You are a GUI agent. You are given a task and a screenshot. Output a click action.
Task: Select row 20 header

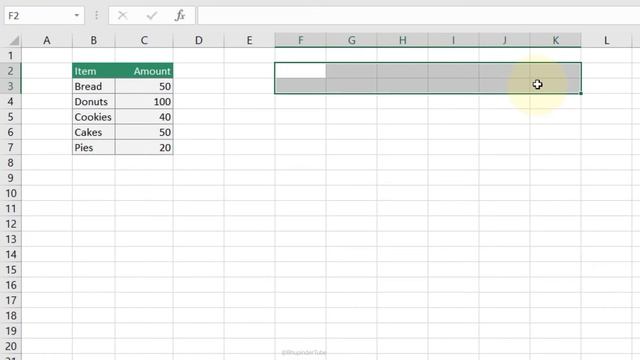click(x=11, y=346)
